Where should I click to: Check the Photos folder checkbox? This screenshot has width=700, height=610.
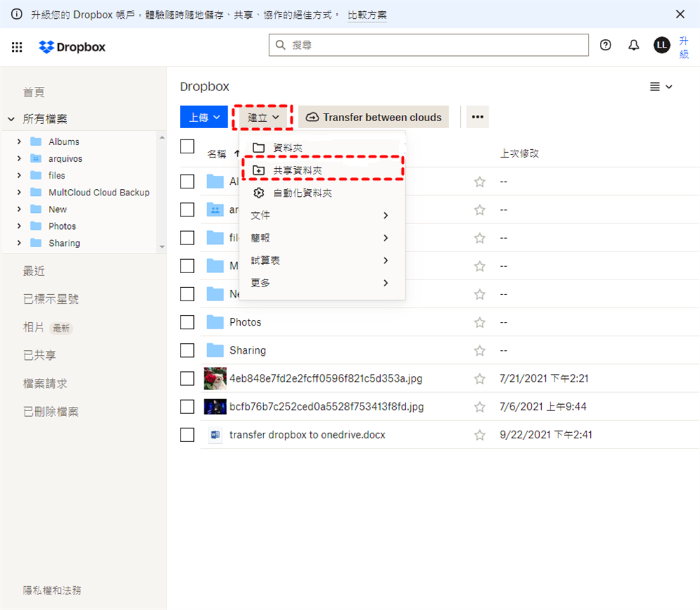coord(187,322)
